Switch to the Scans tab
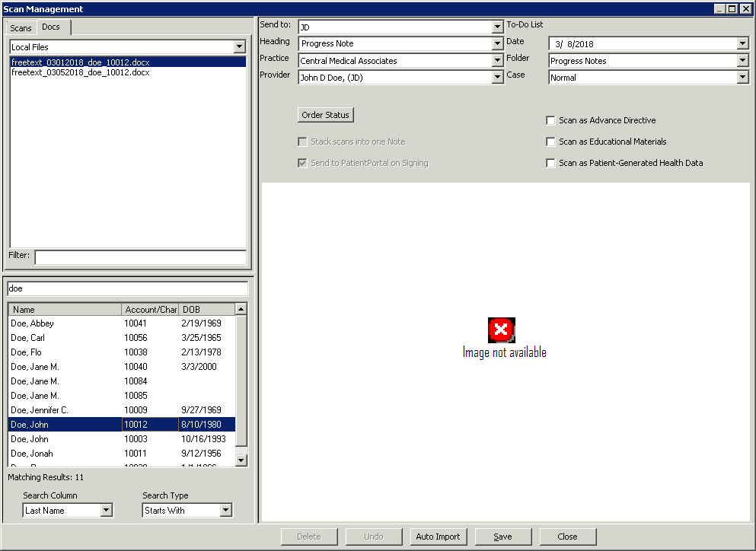Viewport: 756px width, 551px height. point(21,28)
